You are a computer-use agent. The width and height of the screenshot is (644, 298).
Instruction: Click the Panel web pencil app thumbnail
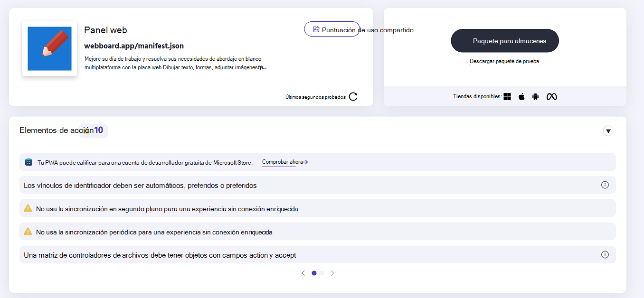49,48
